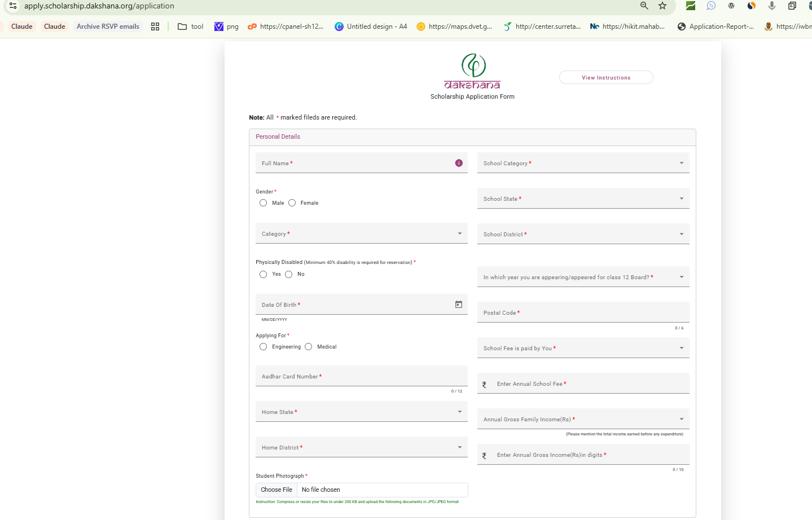Click the Dakshana logo

(473, 72)
